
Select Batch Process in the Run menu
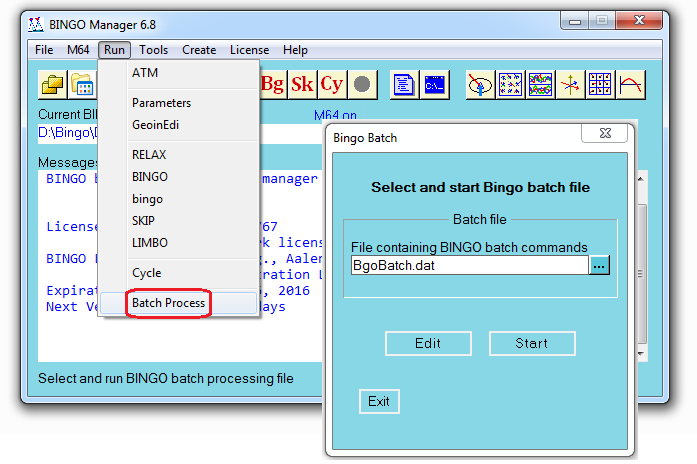pos(179,303)
